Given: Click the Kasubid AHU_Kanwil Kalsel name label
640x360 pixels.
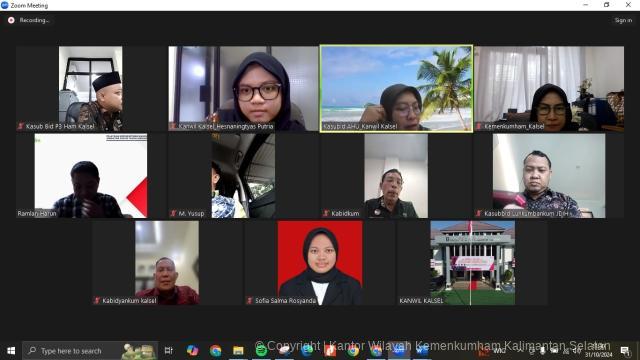Looking at the screenshot, I should pos(360,127).
